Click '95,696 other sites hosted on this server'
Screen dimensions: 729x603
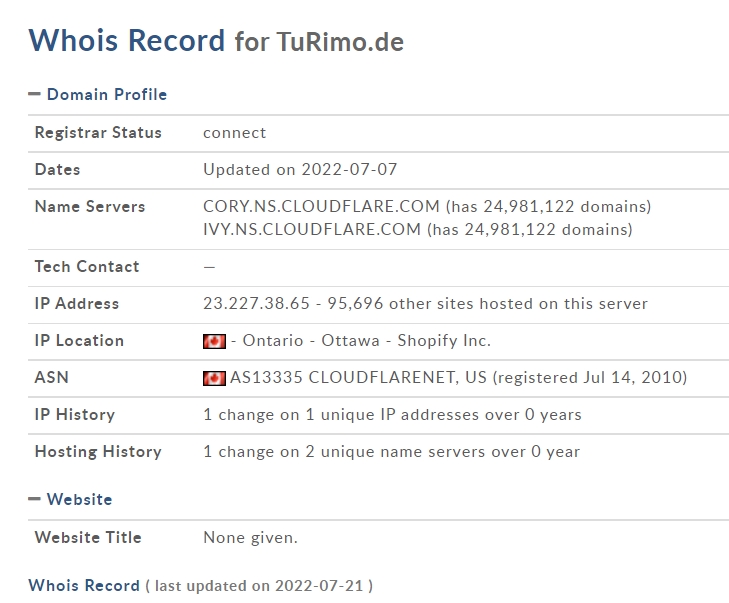[487, 304]
